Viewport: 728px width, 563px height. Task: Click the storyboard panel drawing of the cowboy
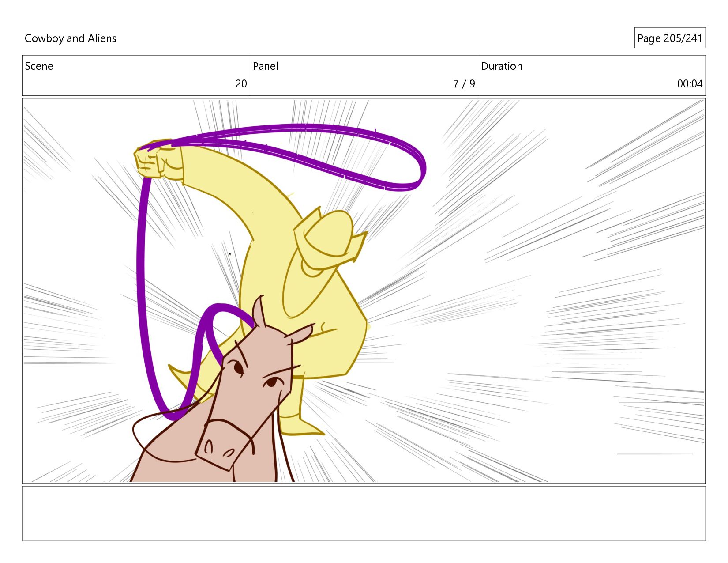(x=364, y=291)
